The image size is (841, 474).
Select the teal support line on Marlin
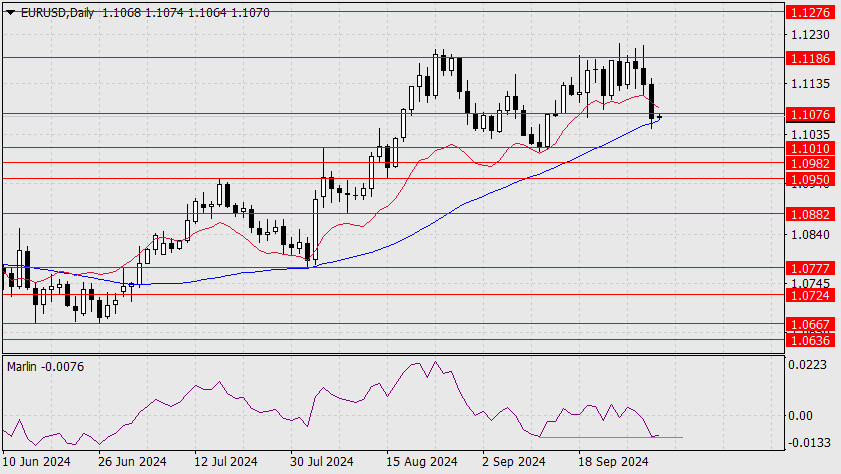click(x=611, y=438)
